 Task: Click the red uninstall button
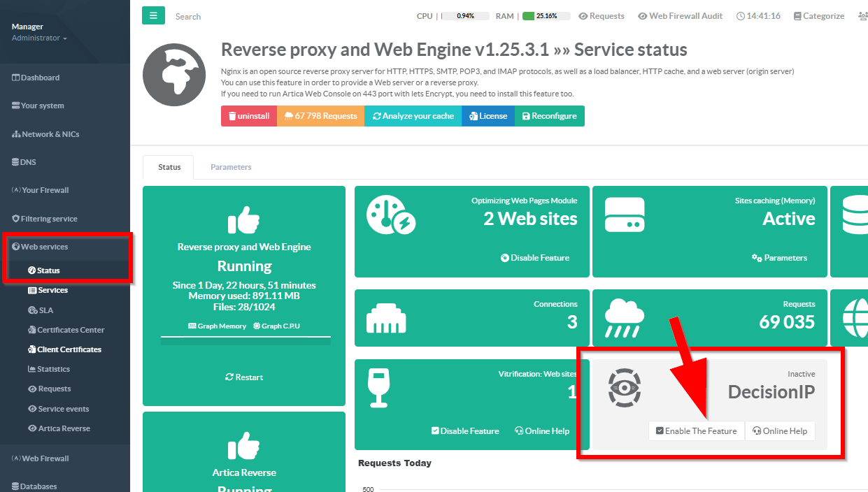tap(249, 116)
